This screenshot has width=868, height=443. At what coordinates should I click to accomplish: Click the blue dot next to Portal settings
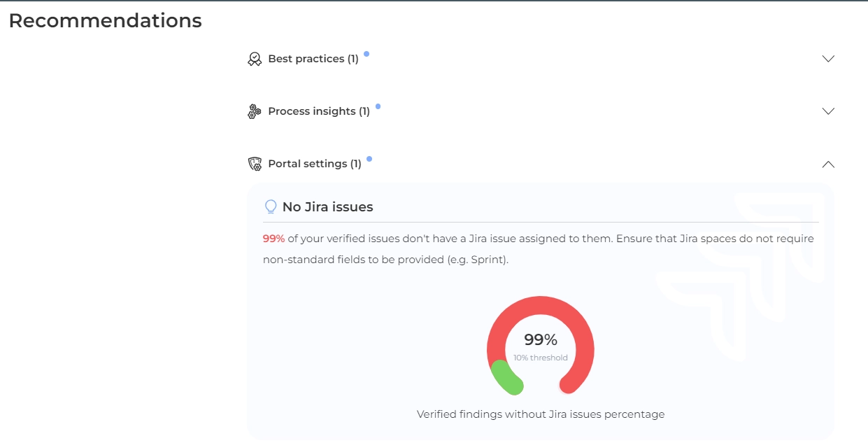point(369,159)
